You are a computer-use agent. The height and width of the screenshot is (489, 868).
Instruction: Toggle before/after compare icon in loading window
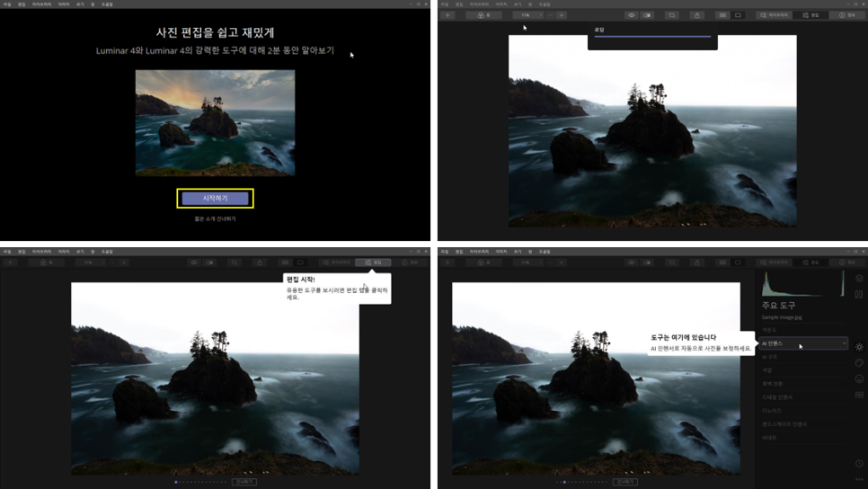[x=647, y=15]
